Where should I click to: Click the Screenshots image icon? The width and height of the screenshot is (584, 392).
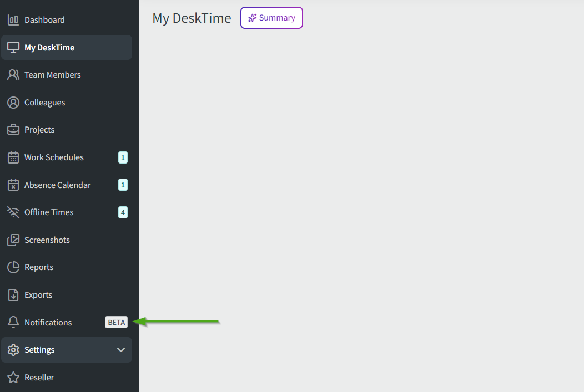tap(13, 240)
